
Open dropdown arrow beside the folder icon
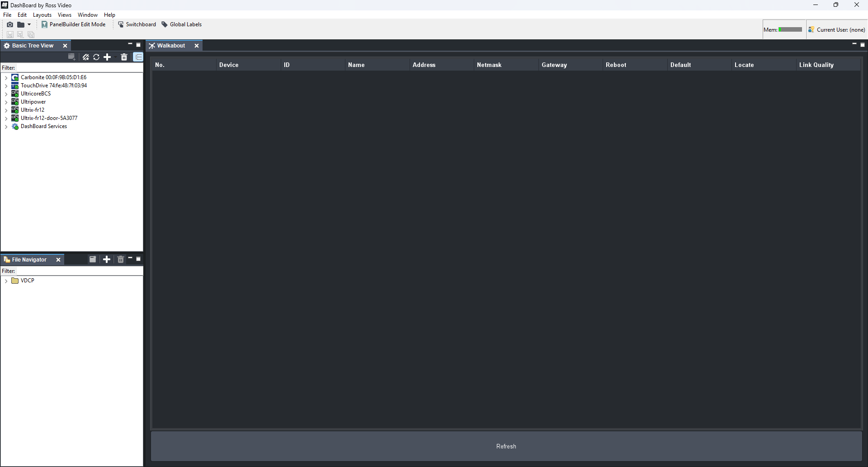click(29, 24)
